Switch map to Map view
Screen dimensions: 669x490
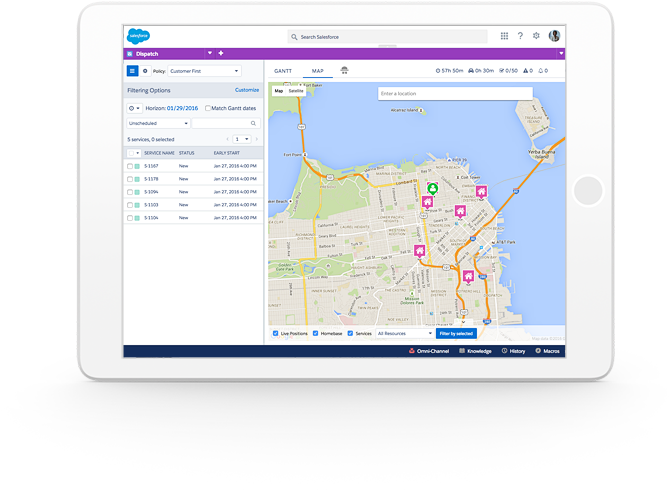[x=279, y=91]
